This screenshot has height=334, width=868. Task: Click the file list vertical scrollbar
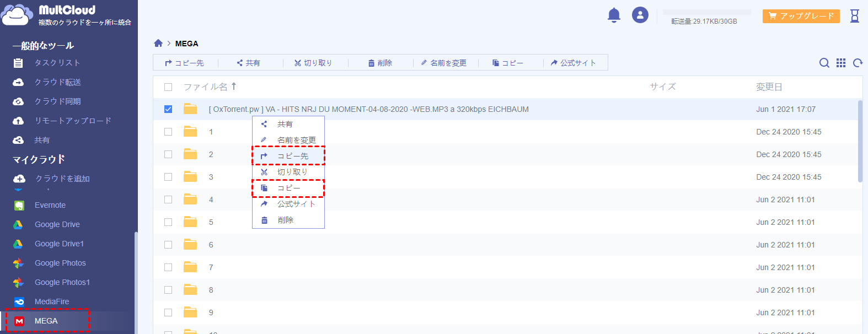860,141
